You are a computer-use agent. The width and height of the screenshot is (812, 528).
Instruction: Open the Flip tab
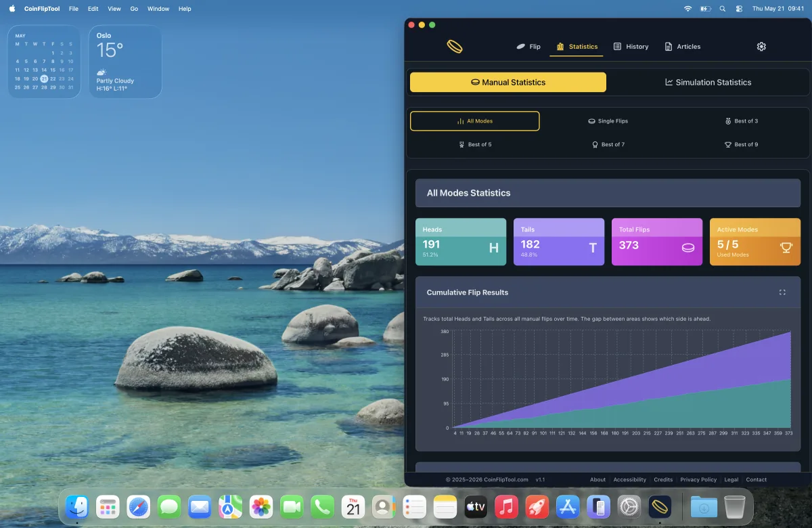(528, 47)
